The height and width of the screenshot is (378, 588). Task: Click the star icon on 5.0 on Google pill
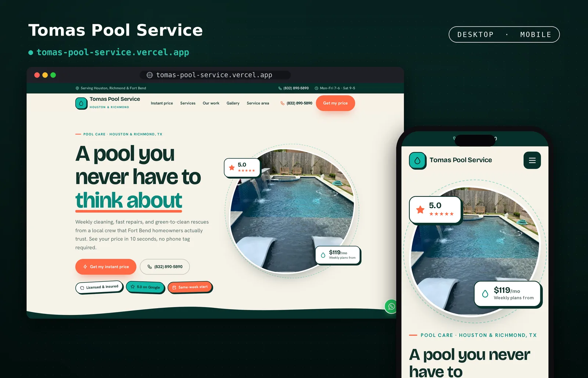133,287
